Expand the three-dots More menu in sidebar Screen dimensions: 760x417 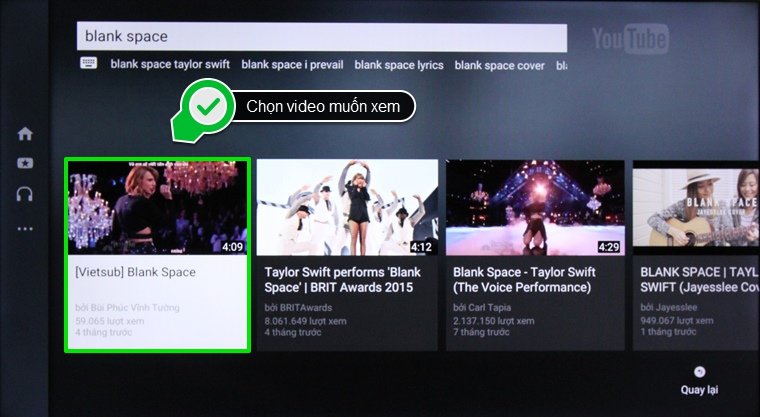[25, 228]
